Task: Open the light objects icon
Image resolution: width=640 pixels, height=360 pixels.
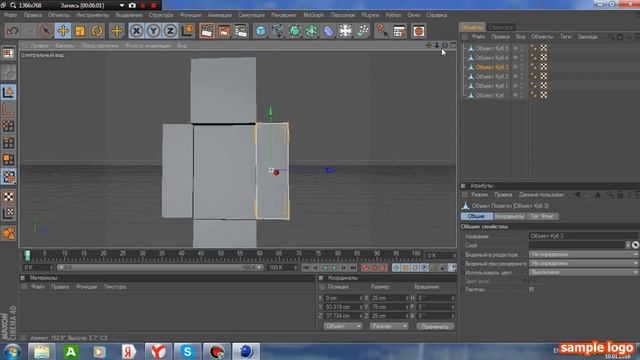Action: (x=362, y=31)
